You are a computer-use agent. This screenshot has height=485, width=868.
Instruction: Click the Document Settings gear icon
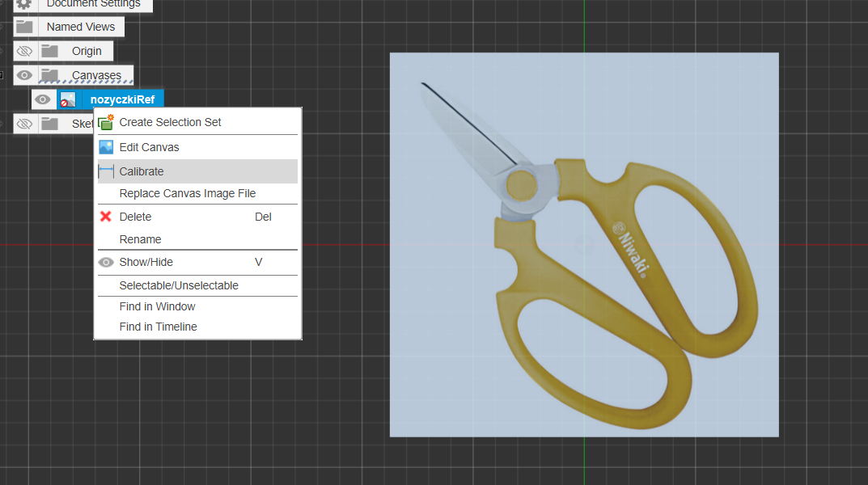tap(24, 4)
